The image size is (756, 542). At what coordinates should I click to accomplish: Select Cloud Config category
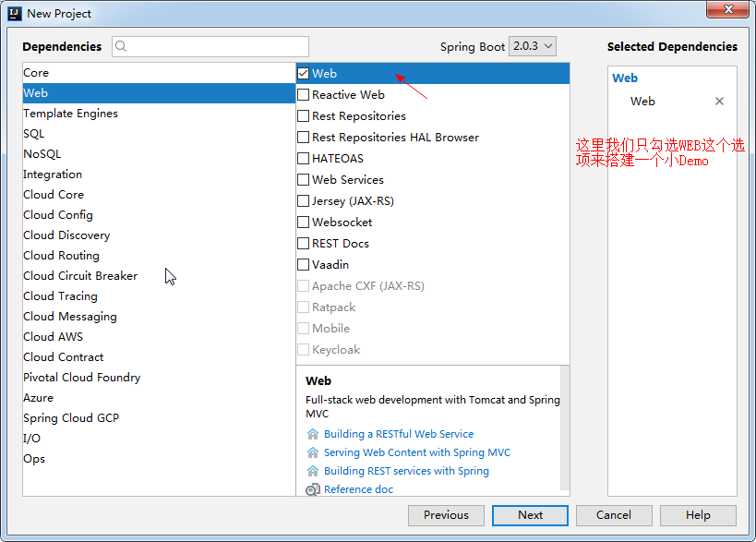coord(159,214)
